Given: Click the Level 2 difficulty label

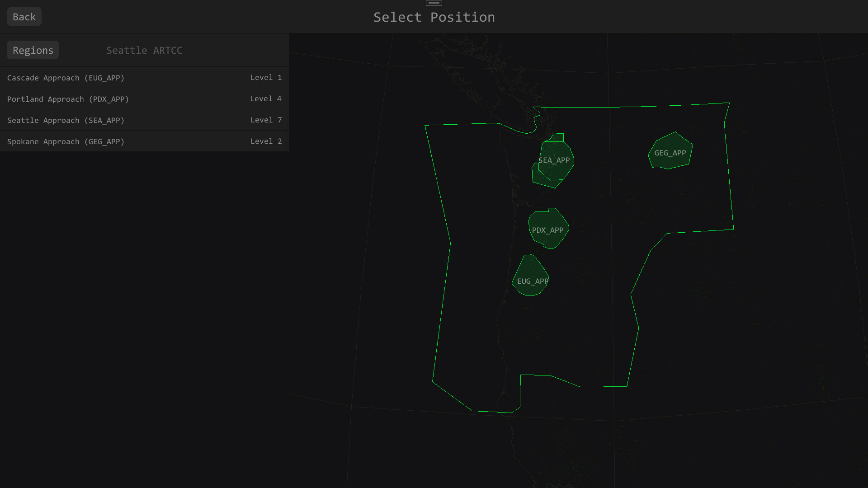Looking at the screenshot, I should tap(266, 141).
